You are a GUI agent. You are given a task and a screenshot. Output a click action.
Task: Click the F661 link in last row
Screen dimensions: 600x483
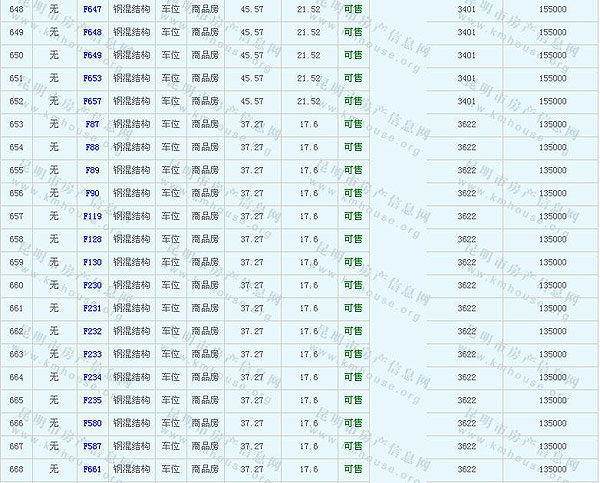pyautogui.click(x=92, y=469)
